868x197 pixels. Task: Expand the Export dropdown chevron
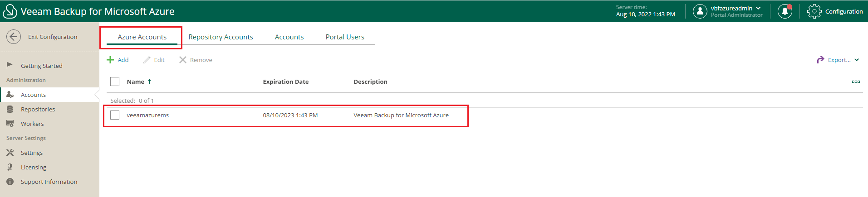[857, 60]
